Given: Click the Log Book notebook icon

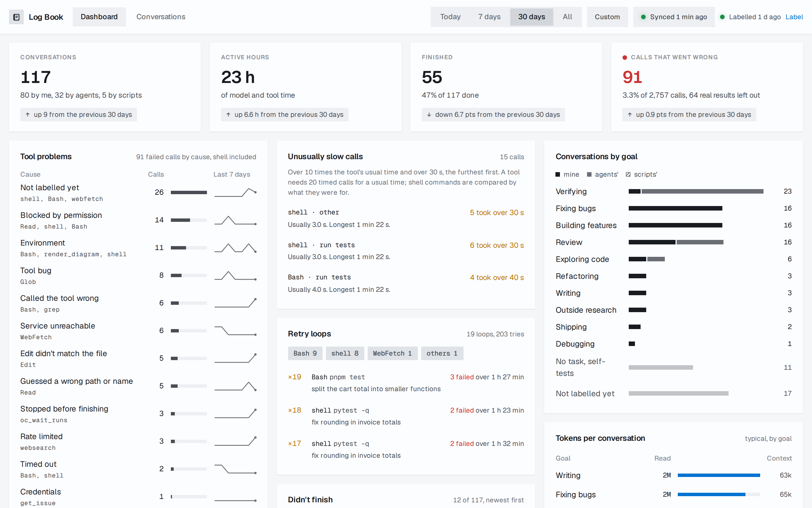Looking at the screenshot, I should point(16,17).
